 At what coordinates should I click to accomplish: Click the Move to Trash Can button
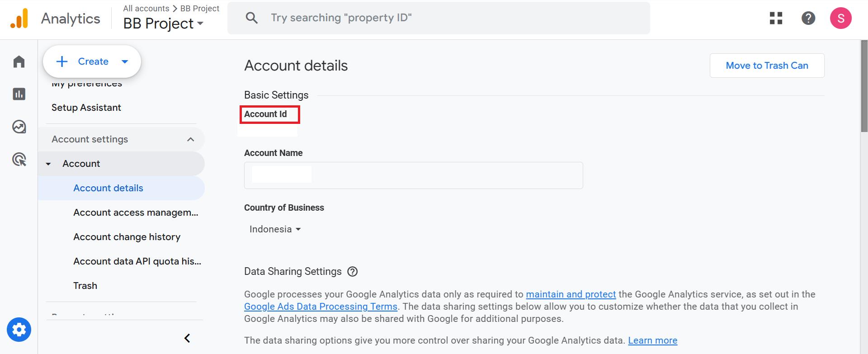point(767,66)
